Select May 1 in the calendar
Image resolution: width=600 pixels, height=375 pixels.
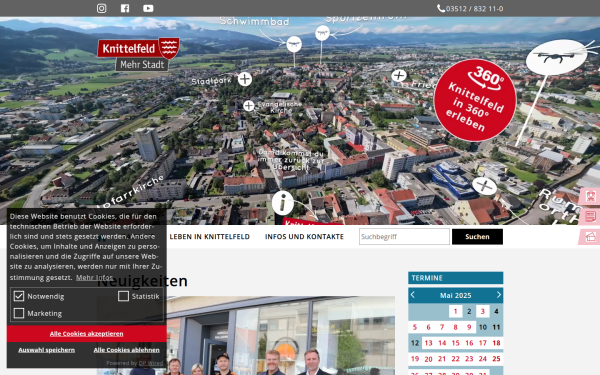pyautogui.click(x=455, y=311)
